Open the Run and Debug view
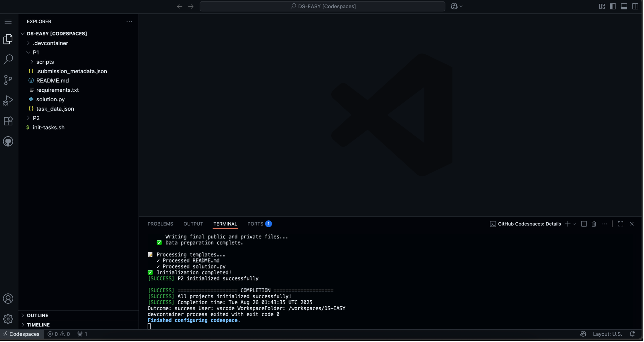 [8, 100]
